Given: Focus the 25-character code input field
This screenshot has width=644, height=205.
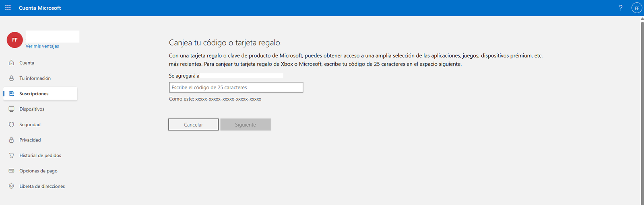Looking at the screenshot, I should 236,87.
